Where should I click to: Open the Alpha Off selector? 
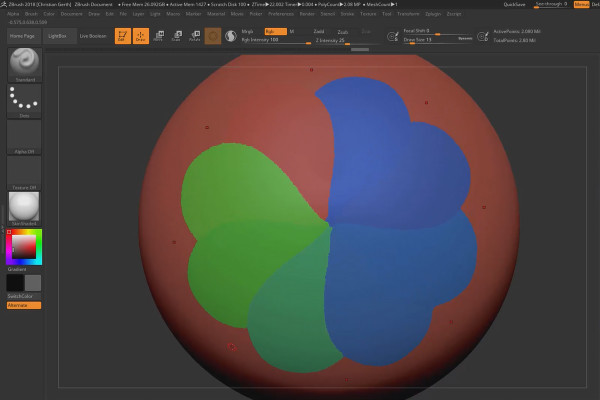point(24,137)
